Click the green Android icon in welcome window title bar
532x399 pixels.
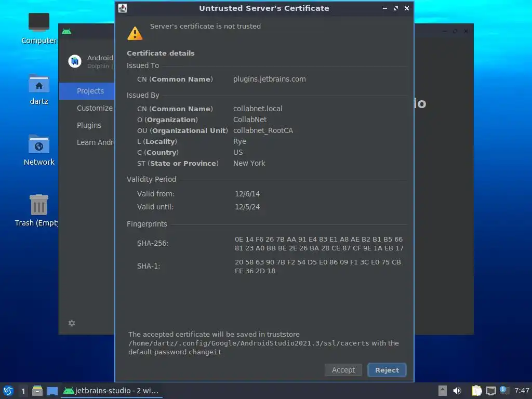66,32
